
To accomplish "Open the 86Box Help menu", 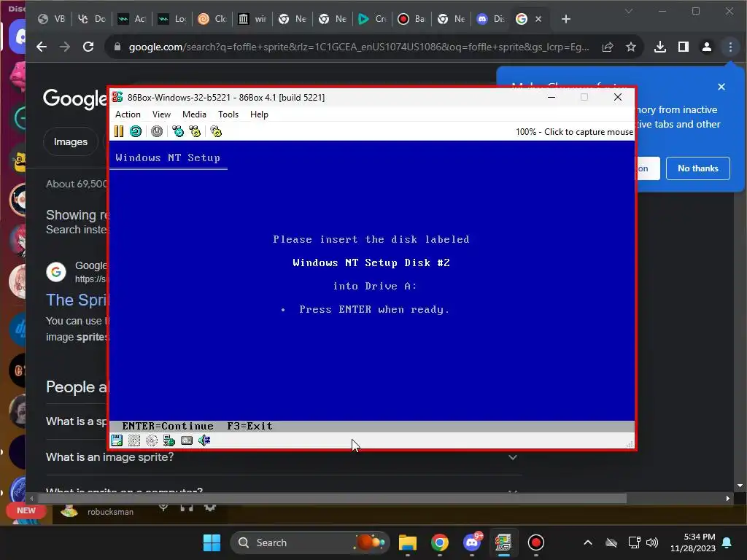I will tap(259, 114).
